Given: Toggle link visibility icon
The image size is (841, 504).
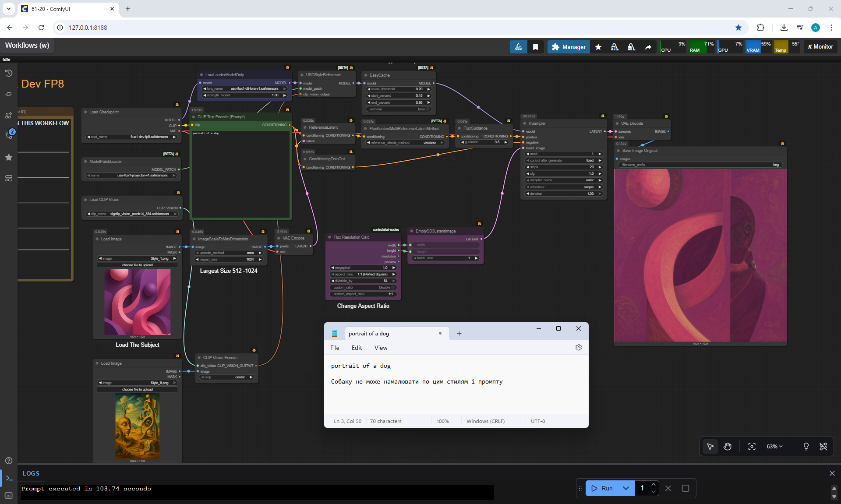Looking at the screenshot, I should point(823,446).
